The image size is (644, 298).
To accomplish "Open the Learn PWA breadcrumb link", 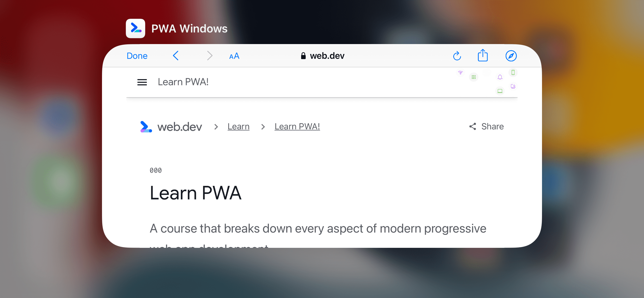I will tap(298, 127).
